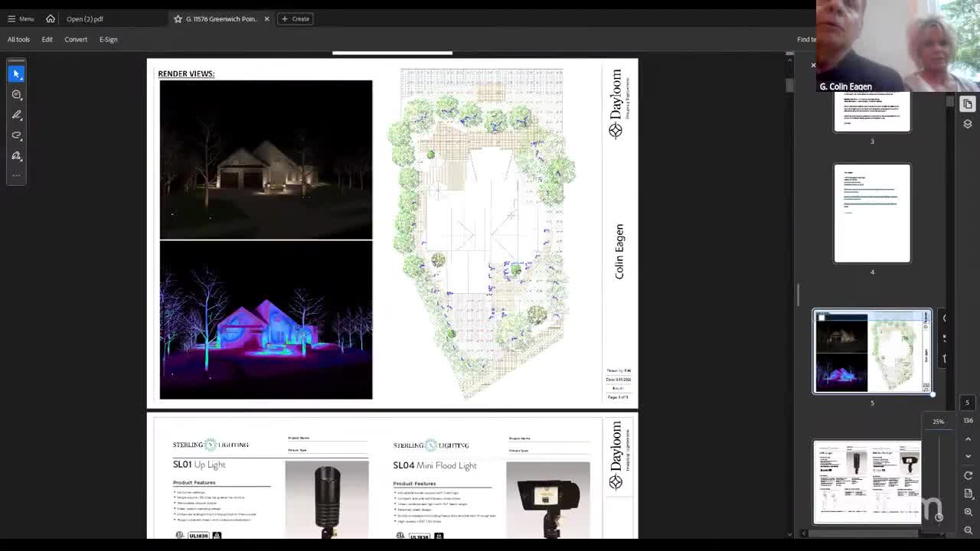
Task: Open the E-Sign option
Action: pos(108,39)
